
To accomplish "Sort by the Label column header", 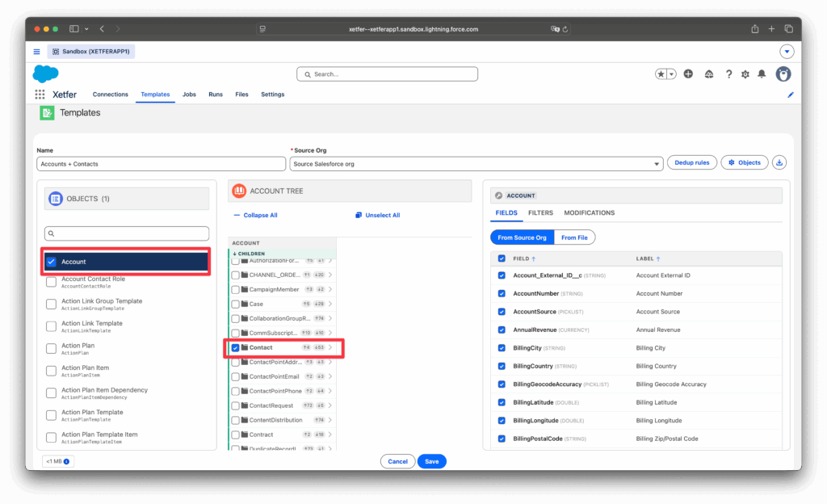I will pos(648,258).
